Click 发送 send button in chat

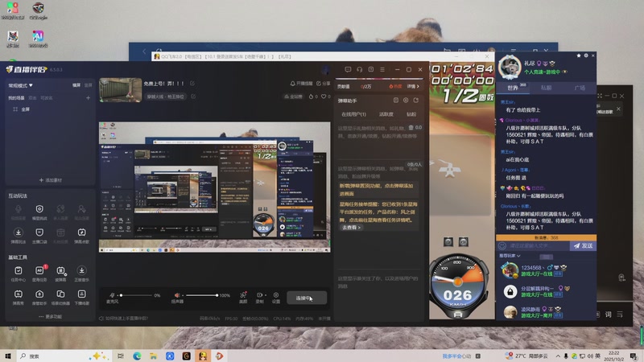[x=583, y=246]
